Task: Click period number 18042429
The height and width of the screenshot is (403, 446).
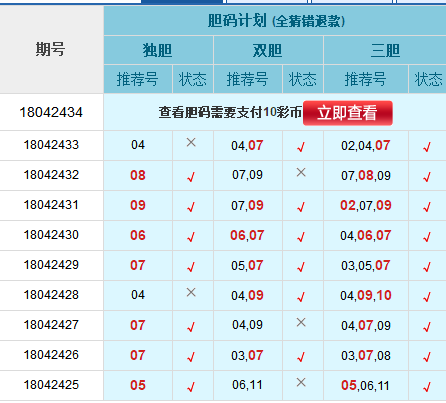Action: [51, 265]
